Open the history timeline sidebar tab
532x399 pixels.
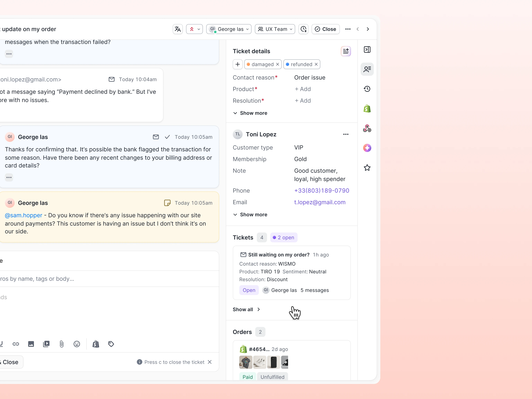pos(367,89)
